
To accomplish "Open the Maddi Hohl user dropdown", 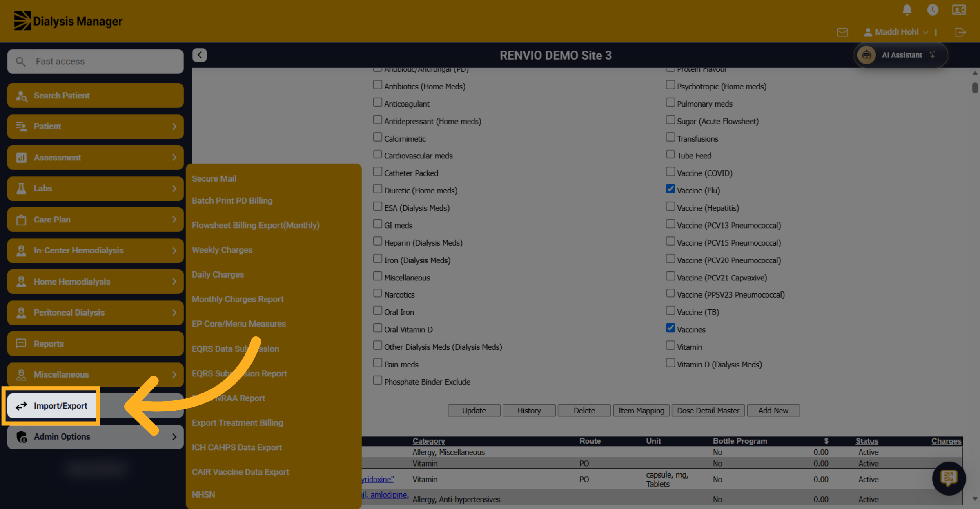I will click(x=897, y=32).
